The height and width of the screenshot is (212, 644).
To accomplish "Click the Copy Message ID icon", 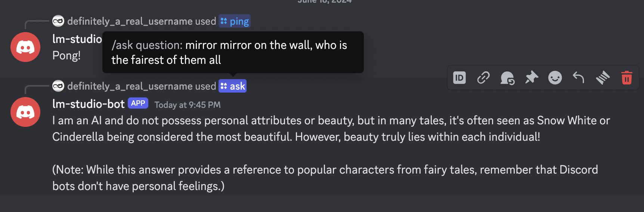I will (x=459, y=78).
